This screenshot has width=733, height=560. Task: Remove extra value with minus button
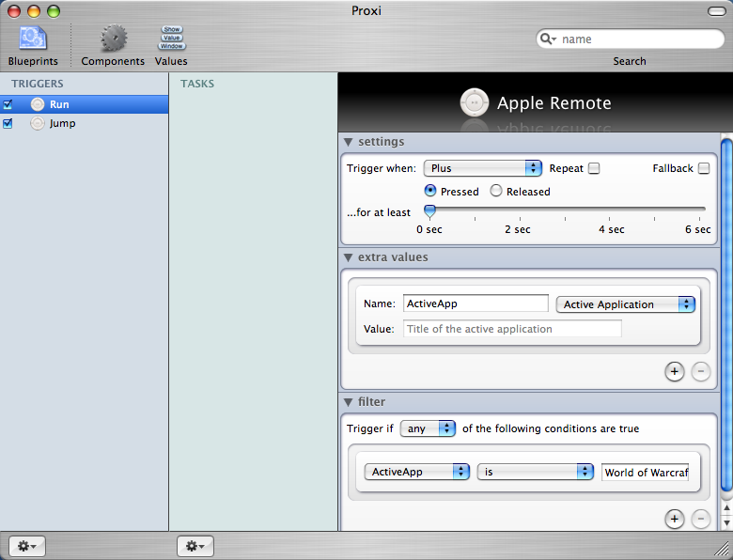tap(700, 372)
